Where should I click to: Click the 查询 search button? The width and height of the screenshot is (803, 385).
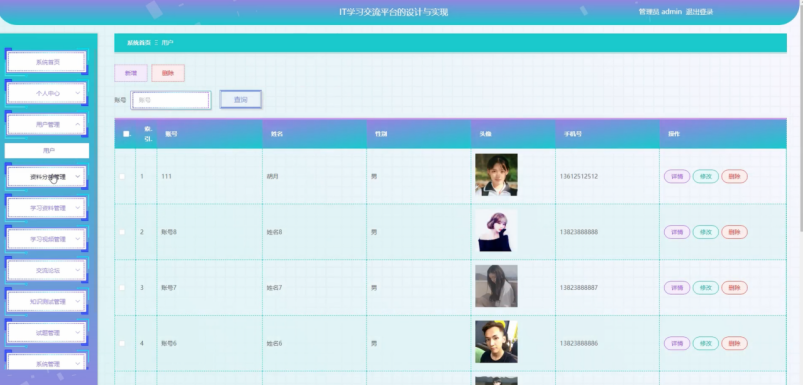[241, 99]
